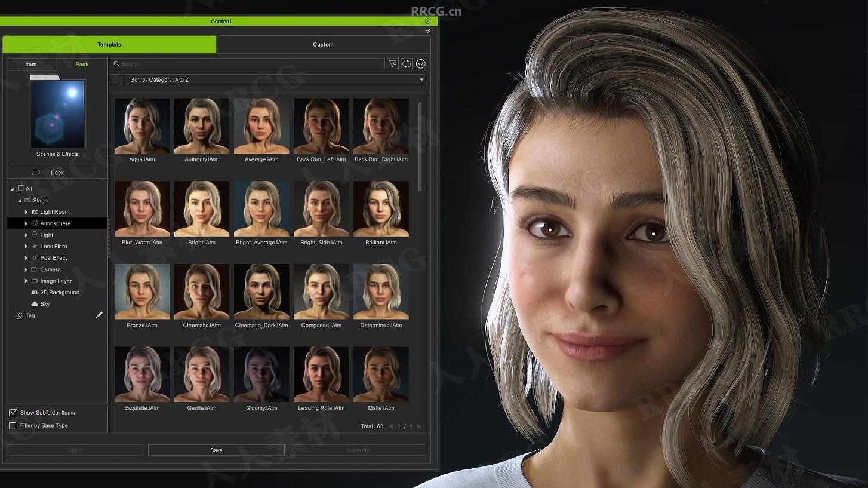This screenshot has height=488, width=868.
Task: Select the Post Effect icon
Action: (36, 257)
